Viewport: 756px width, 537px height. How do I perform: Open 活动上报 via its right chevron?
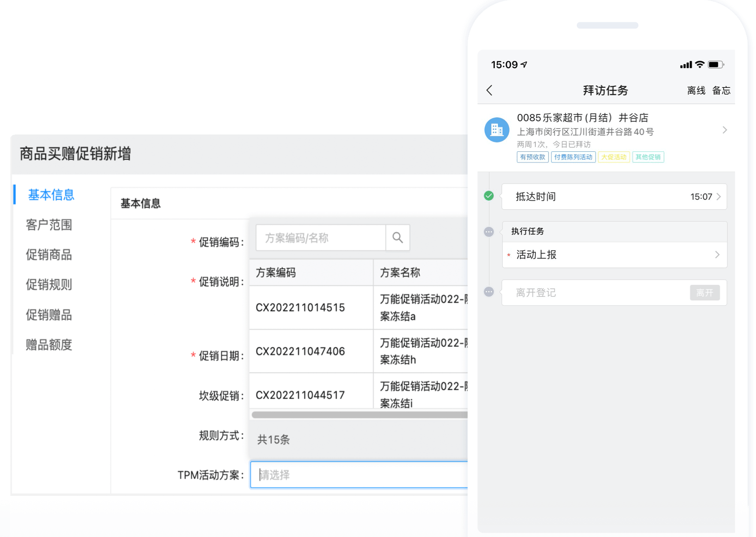click(717, 254)
